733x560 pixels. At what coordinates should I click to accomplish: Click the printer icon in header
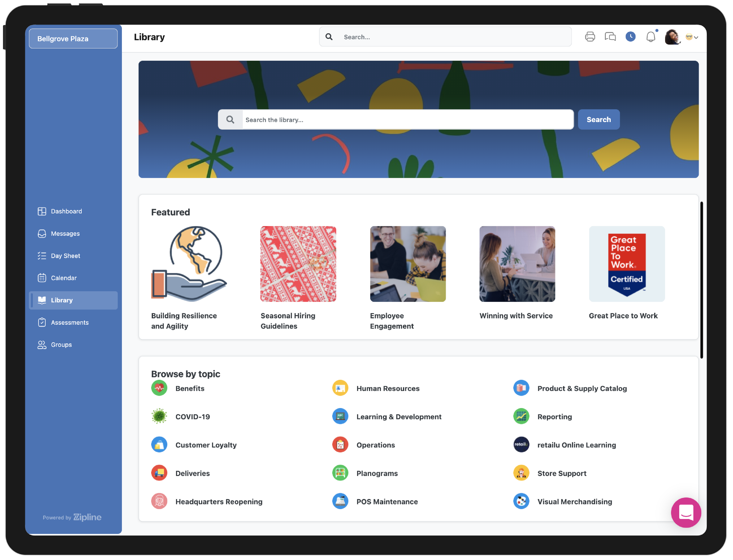[590, 37]
